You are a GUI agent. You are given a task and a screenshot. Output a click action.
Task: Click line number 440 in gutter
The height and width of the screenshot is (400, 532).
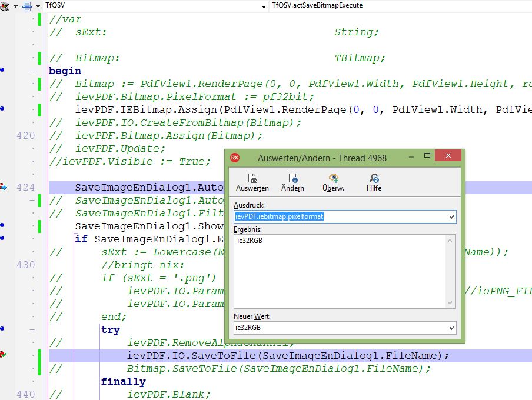coord(26,394)
